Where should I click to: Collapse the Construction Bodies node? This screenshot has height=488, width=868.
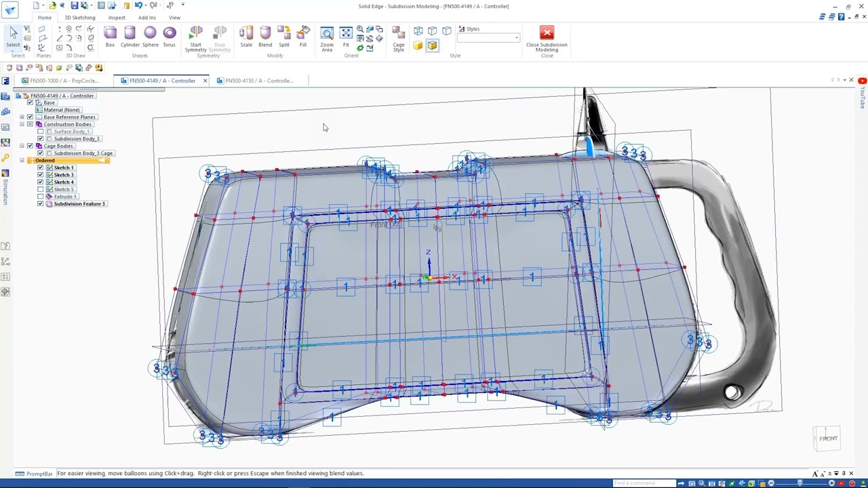22,125
